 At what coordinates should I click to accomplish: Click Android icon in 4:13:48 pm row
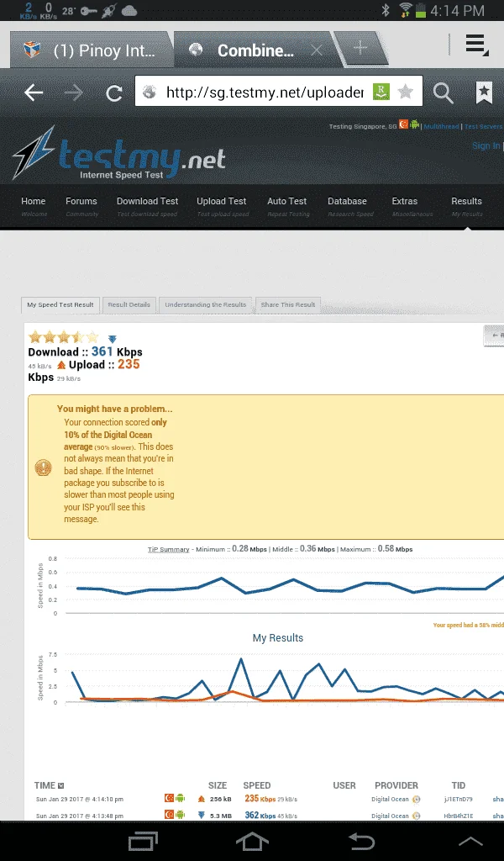tap(181, 815)
